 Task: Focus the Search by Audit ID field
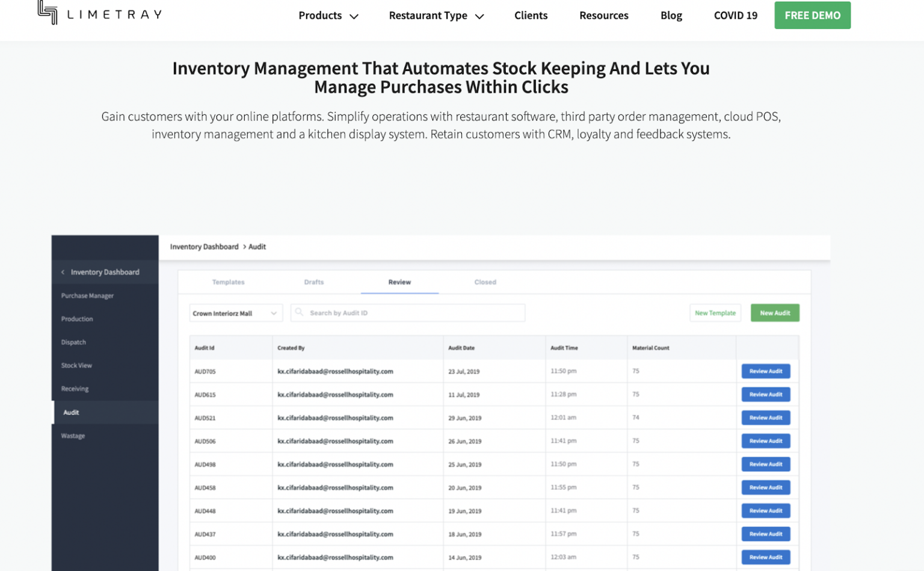click(x=414, y=313)
